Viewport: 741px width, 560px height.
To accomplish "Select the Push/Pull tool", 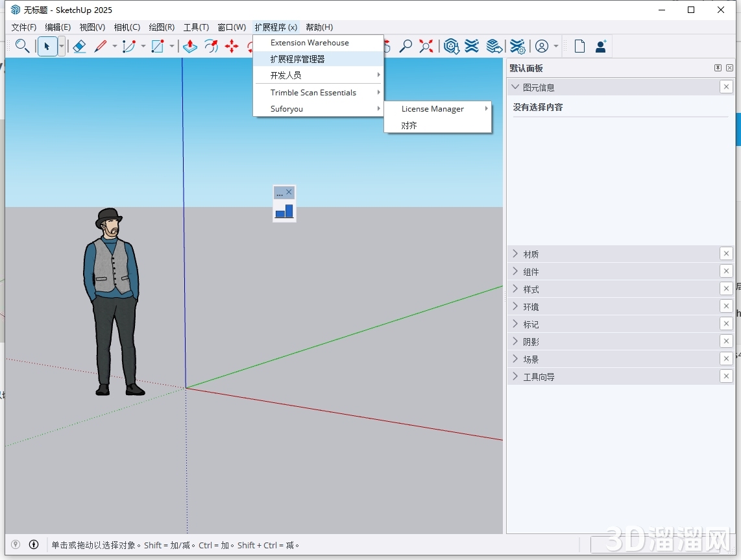I will coord(189,46).
